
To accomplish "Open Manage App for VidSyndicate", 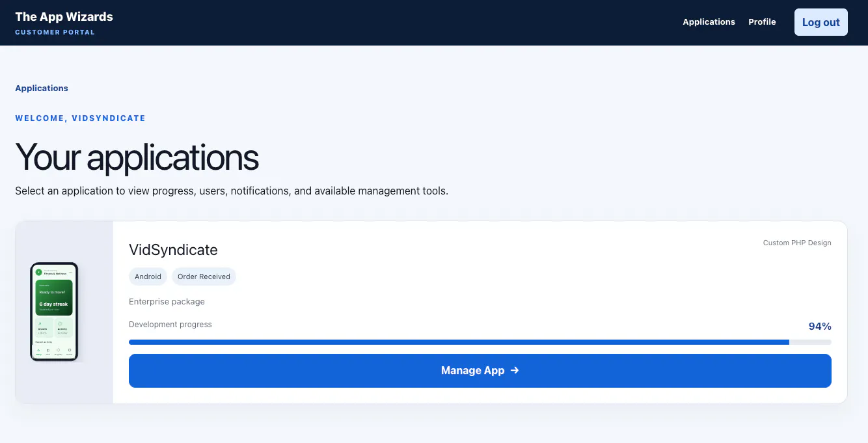I will point(480,371).
